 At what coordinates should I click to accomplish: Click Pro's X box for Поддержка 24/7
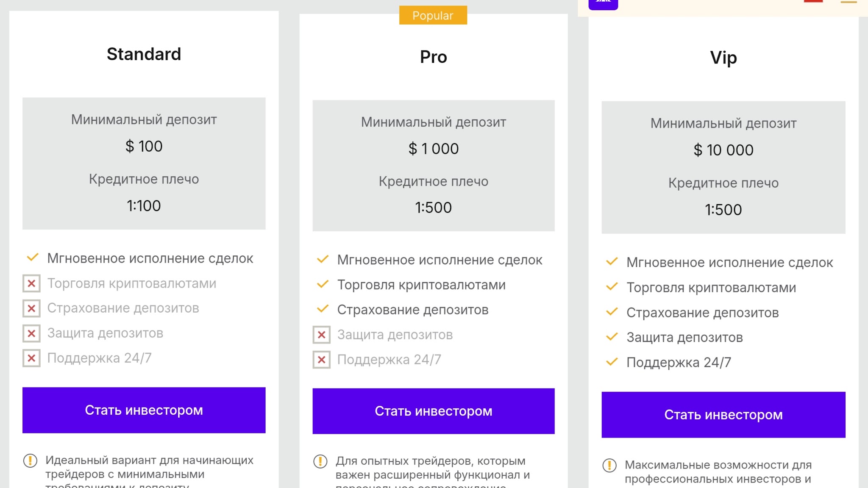coord(322,360)
